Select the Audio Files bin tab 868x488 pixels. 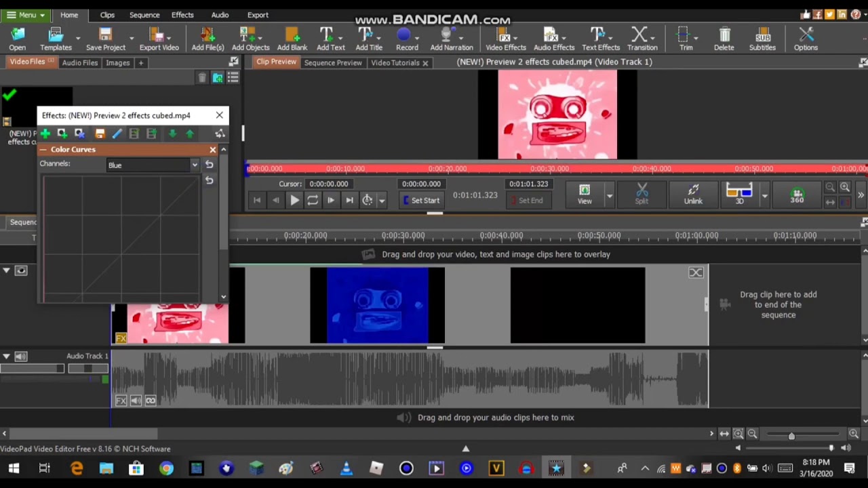(80, 62)
